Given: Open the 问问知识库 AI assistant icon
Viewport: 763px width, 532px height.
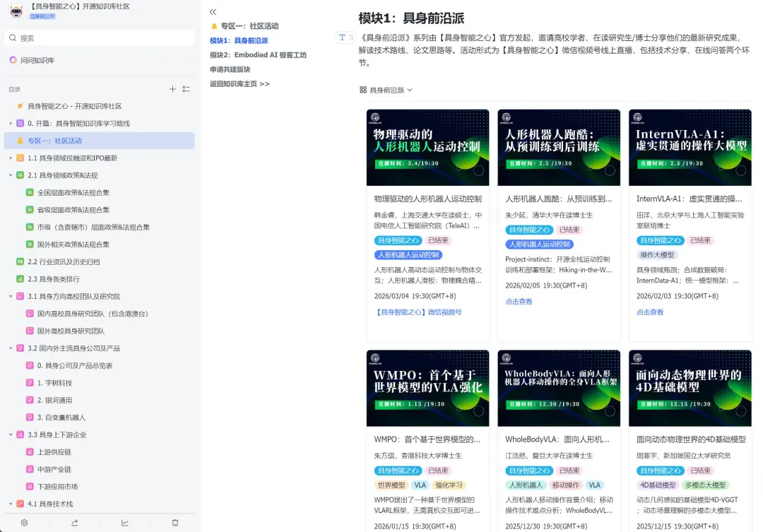Looking at the screenshot, I should click(x=13, y=60).
